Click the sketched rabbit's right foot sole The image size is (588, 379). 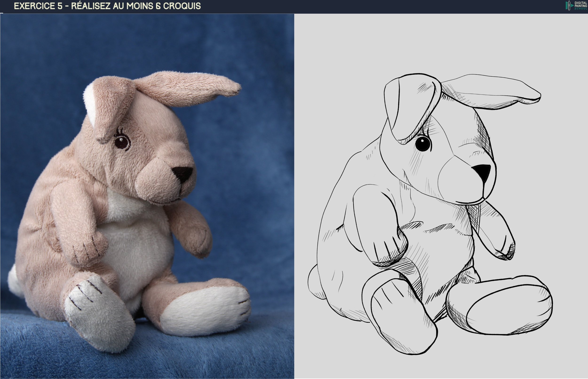point(507,310)
